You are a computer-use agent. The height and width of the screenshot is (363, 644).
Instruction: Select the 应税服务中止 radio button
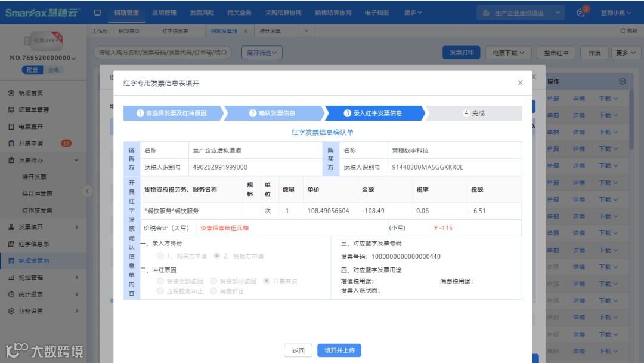160,291
